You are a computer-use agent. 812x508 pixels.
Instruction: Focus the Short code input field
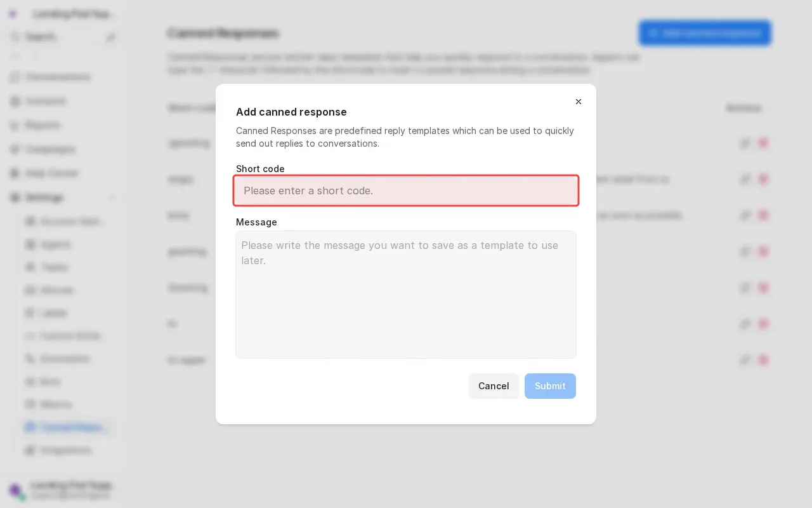[406, 190]
